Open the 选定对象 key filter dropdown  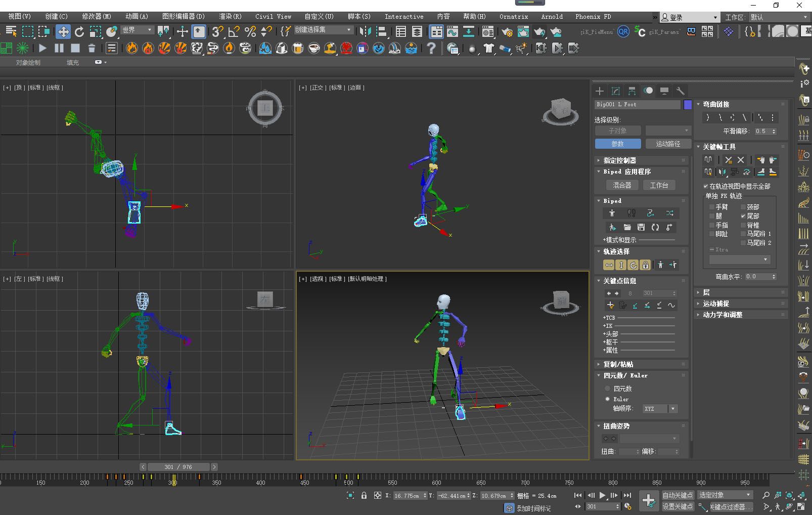[x=725, y=495]
